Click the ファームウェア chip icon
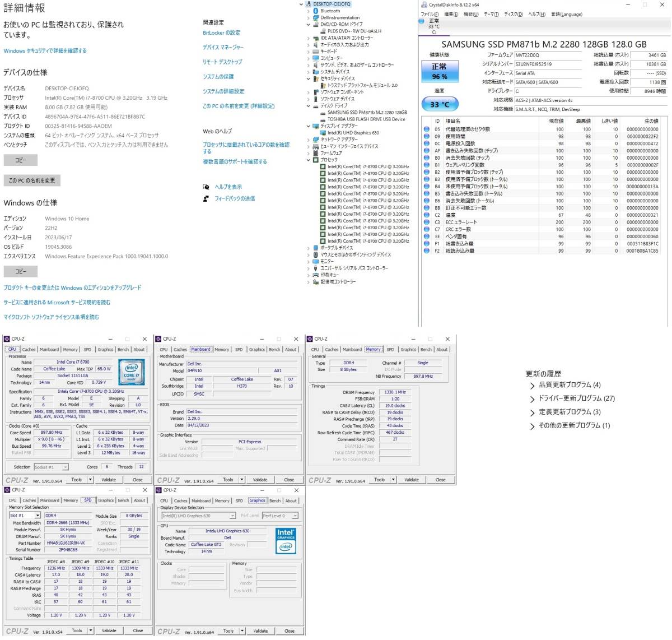Screen dimensions: 672x640 (x=316, y=153)
